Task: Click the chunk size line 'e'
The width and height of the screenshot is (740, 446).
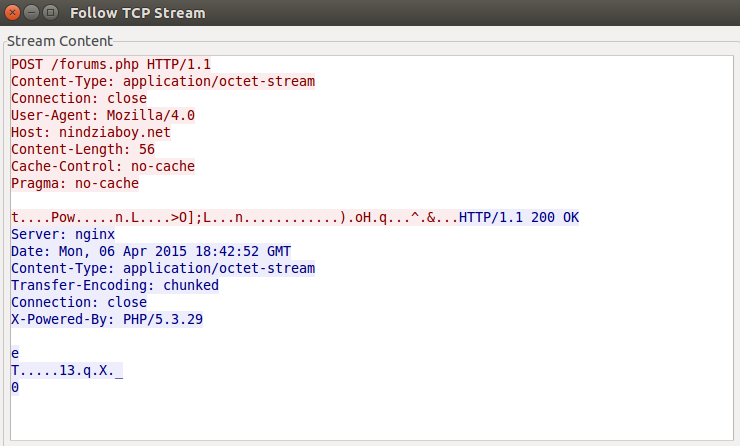Action: click(x=15, y=354)
